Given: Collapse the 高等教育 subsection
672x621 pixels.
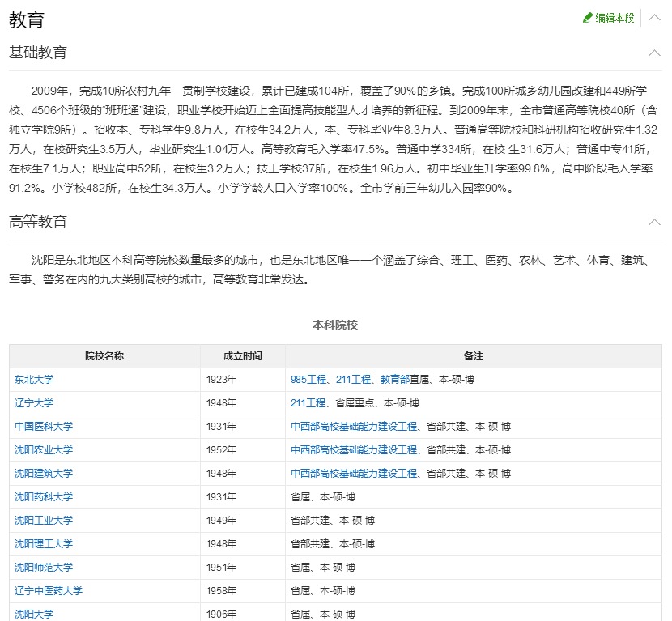Looking at the screenshot, I should click(x=654, y=222).
